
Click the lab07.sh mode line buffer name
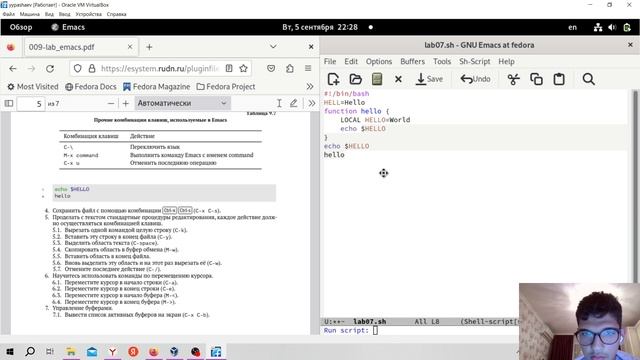point(369,322)
